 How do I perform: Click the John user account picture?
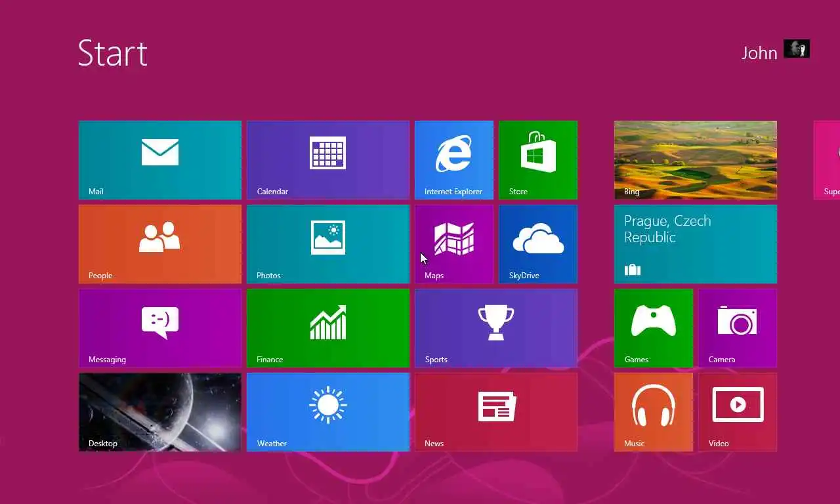coord(797,49)
